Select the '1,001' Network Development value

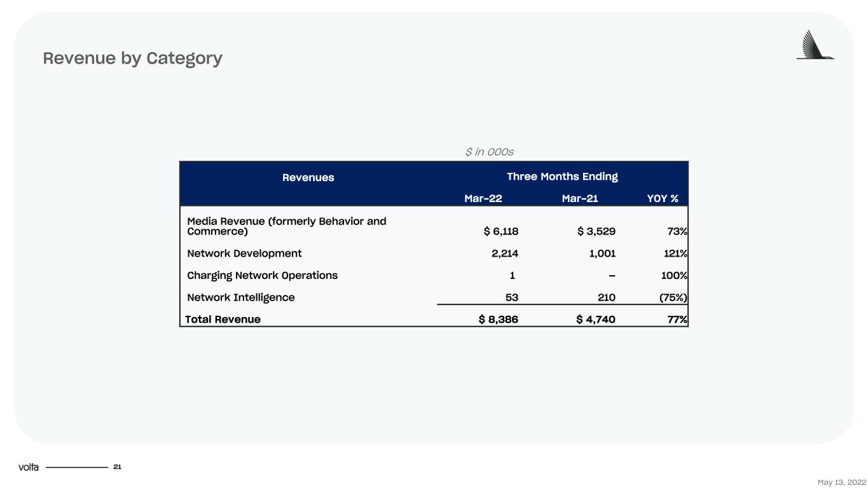[x=602, y=253]
